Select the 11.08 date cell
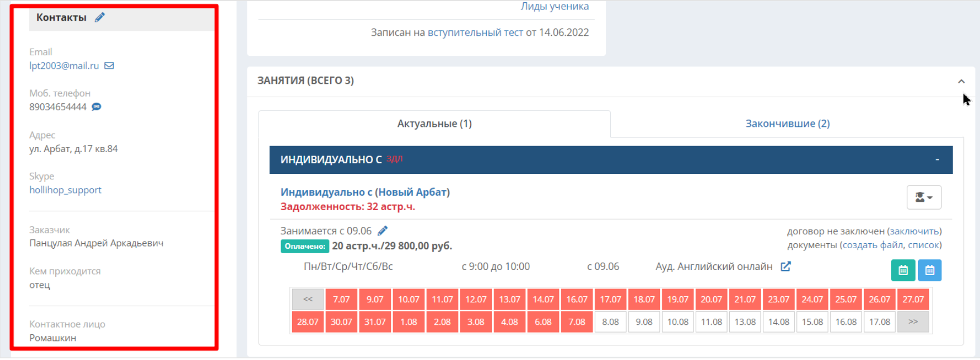 711,322
